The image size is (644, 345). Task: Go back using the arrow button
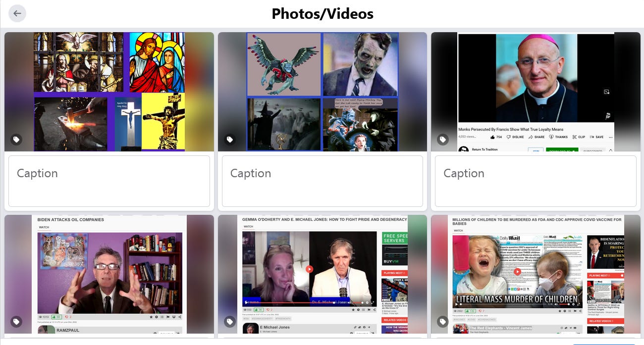pos(17,13)
